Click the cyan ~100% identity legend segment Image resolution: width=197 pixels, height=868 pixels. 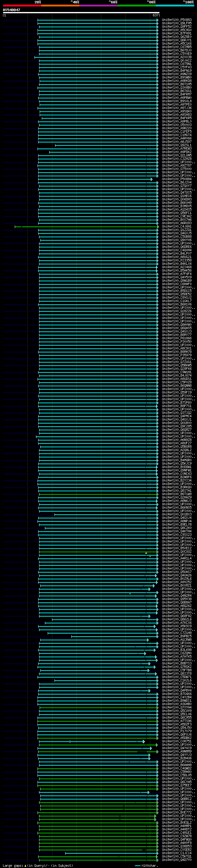click(x=175, y=6)
